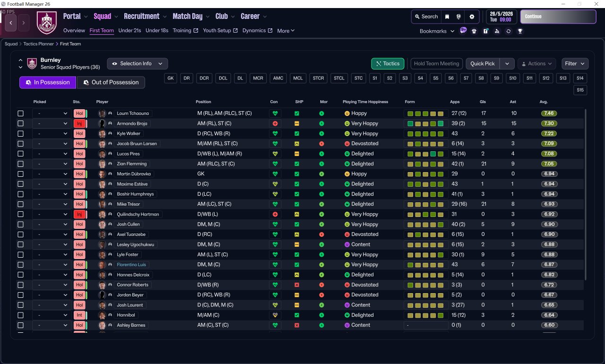Tick the checkbox for Loum Tchaouna
The height and width of the screenshot is (364, 605).
coord(20,113)
